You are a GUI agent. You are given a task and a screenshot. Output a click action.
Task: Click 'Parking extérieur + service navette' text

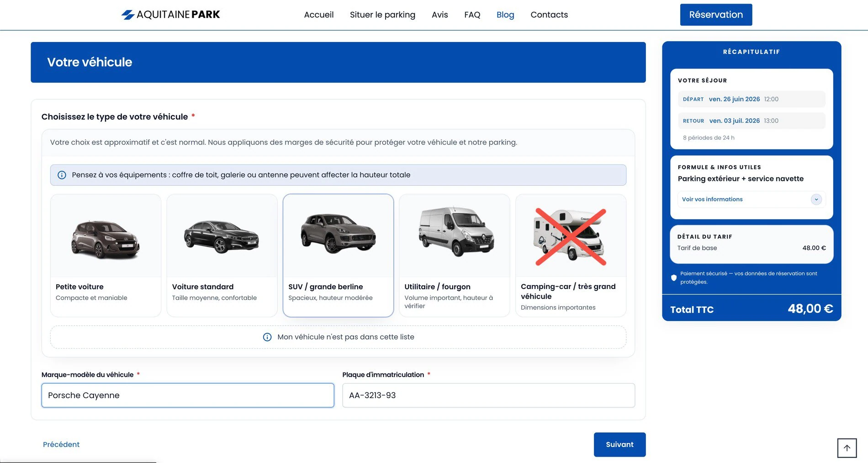coord(741,179)
